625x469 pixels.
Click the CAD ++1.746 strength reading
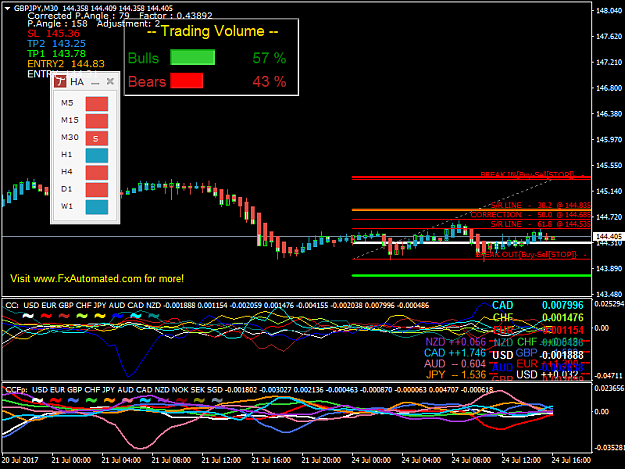pos(455,353)
